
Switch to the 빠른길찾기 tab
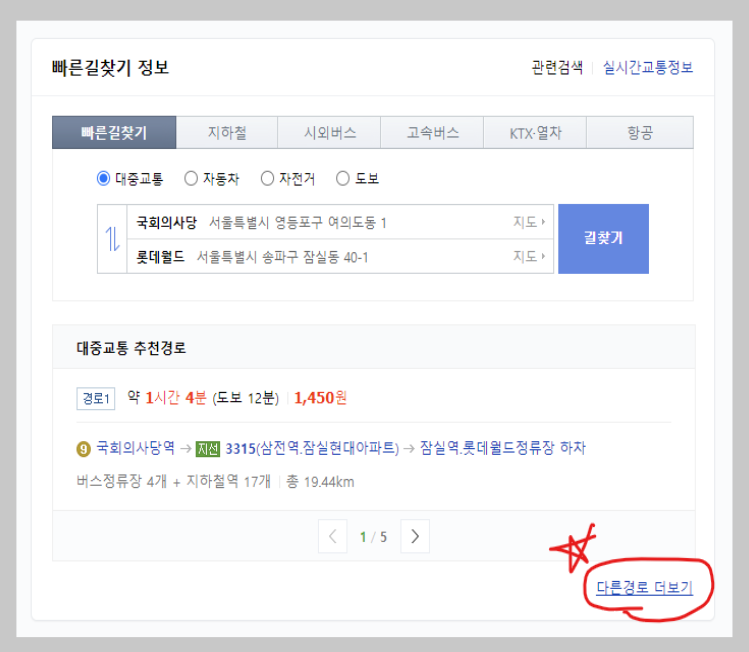coord(114,132)
